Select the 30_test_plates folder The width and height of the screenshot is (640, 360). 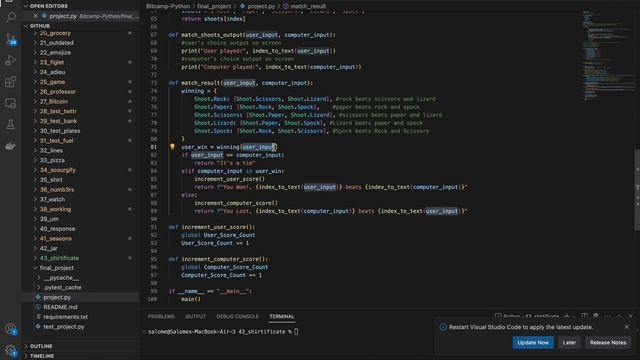click(60, 131)
